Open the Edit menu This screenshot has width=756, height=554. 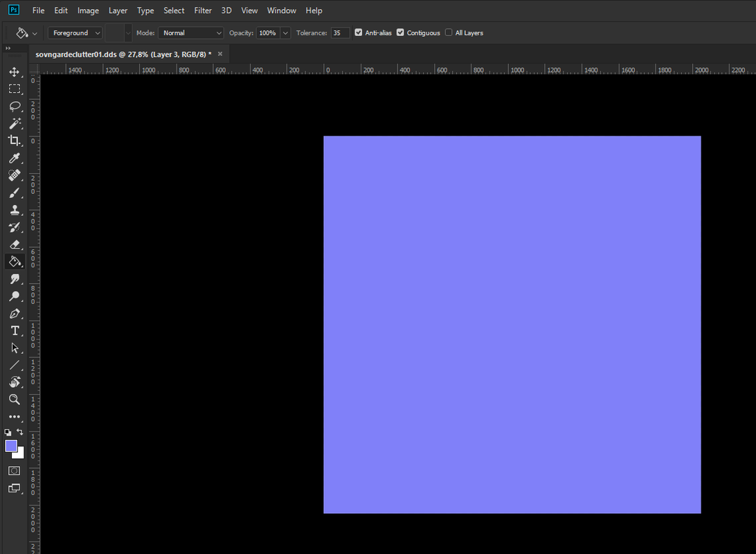[x=61, y=10]
